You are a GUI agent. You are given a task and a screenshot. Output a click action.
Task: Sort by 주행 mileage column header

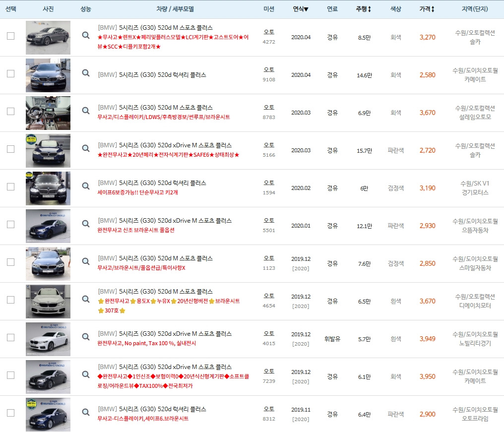[x=364, y=9]
